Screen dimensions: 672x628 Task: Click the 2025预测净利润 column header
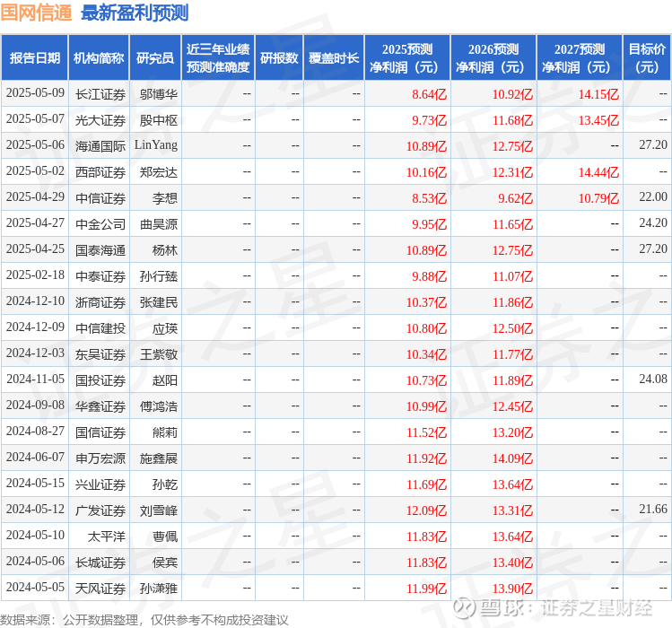(x=407, y=58)
